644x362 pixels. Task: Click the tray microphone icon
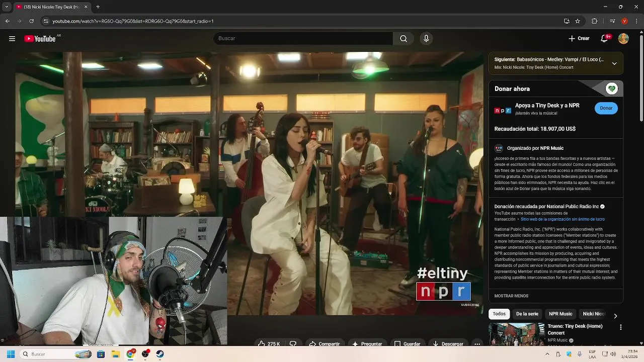pos(580,354)
